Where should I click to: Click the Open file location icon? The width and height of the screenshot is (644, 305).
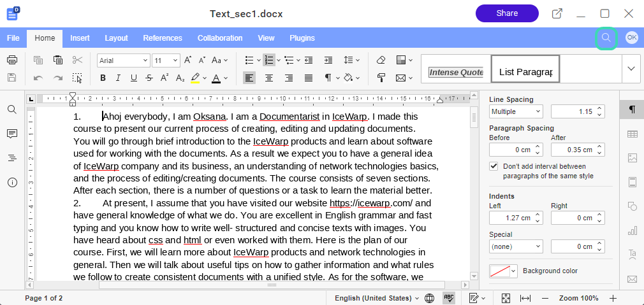click(x=557, y=13)
